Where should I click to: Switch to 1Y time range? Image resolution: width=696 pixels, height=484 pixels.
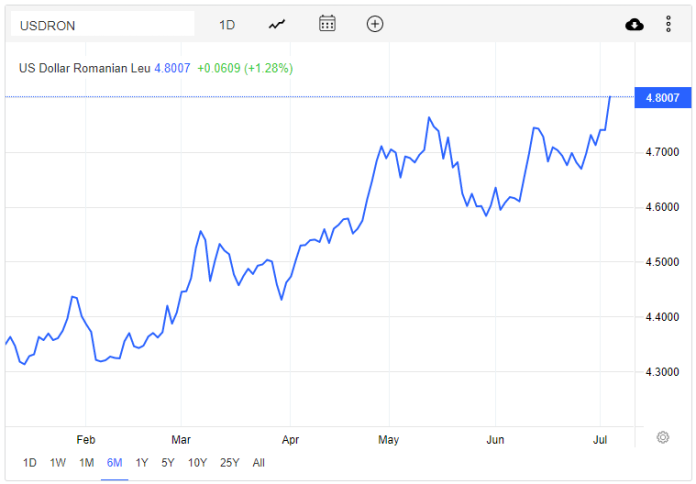142,462
